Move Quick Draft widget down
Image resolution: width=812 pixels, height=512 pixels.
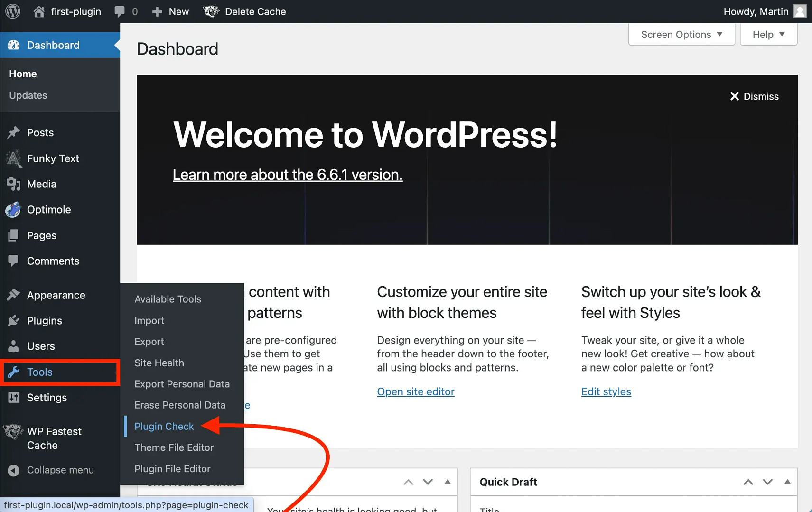767,482
